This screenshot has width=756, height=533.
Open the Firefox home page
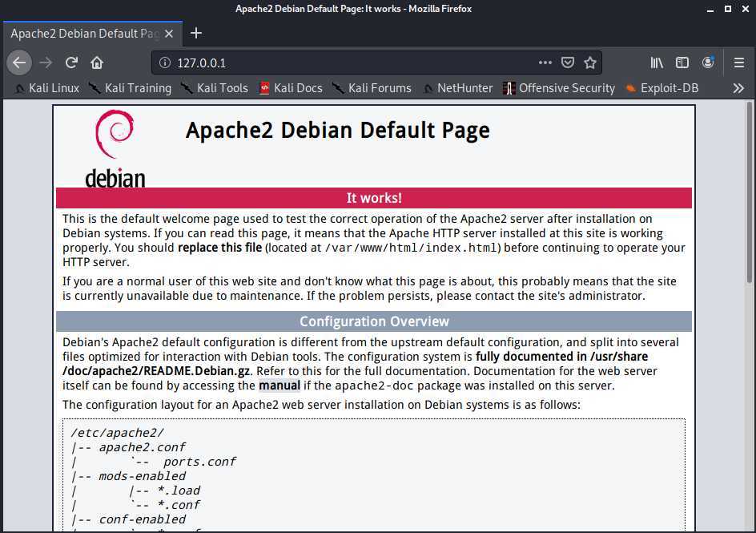(x=97, y=63)
